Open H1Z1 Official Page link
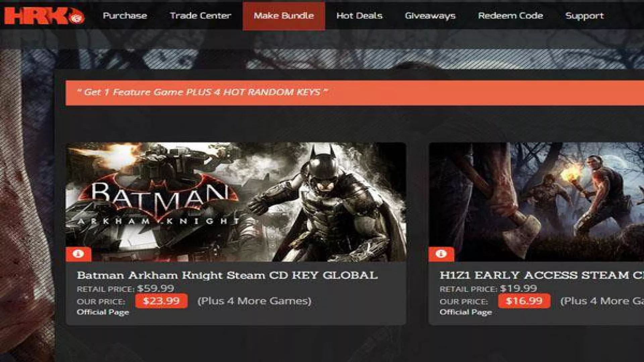Image resolution: width=644 pixels, height=362 pixels. (466, 312)
